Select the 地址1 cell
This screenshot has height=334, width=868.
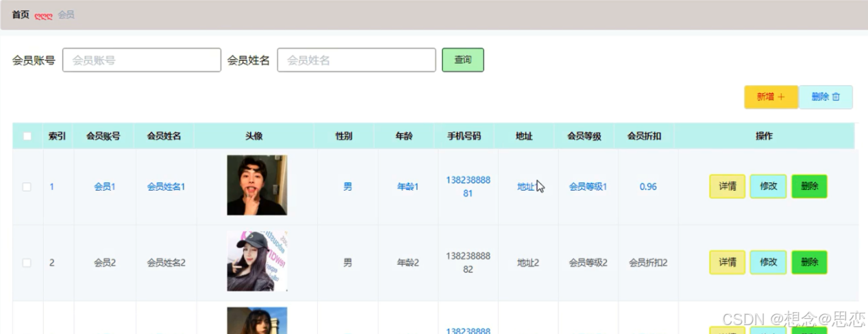pyautogui.click(x=528, y=187)
